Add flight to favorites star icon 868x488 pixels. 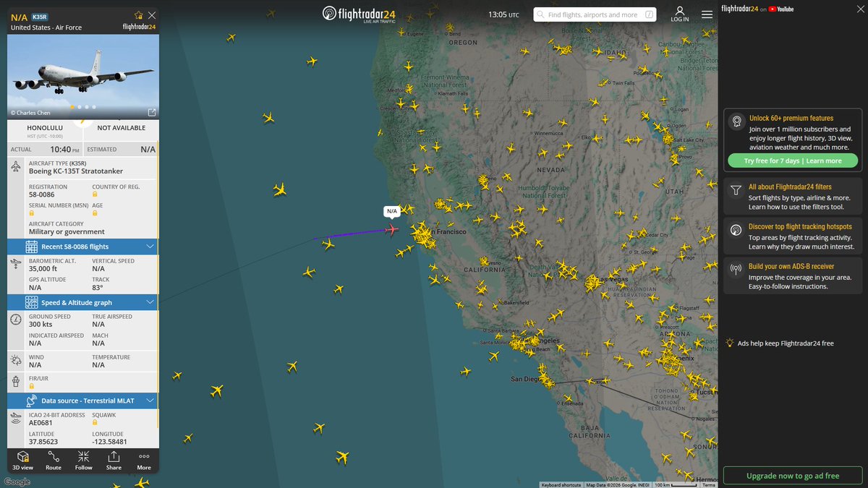coord(139,15)
